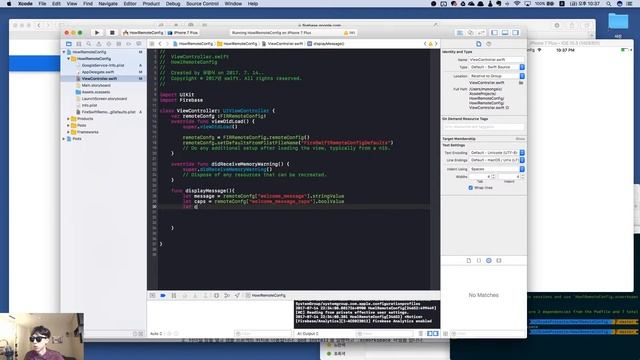Click the jump bar warning icon

tap(430, 44)
